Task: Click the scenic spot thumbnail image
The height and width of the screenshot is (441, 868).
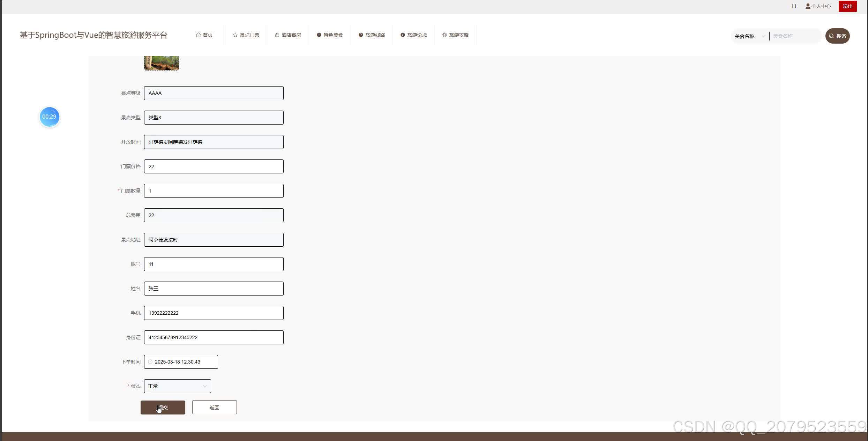Action: point(161,63)
